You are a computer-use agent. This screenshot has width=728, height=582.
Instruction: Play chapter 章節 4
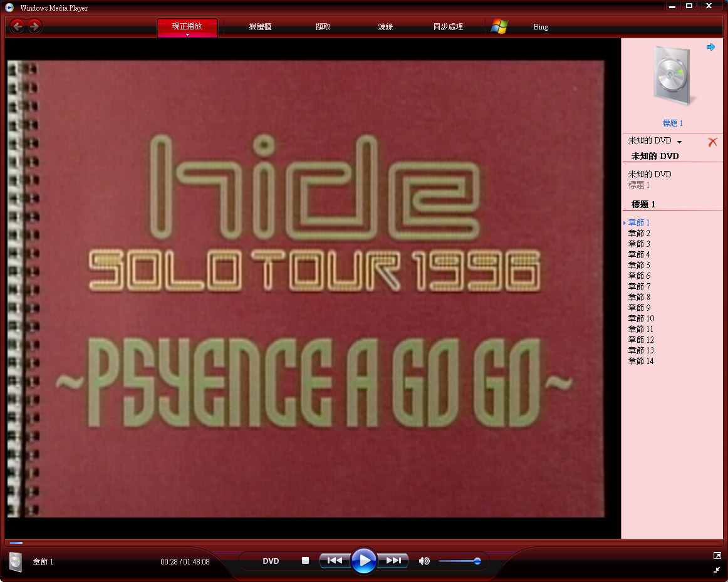(639, 254)
